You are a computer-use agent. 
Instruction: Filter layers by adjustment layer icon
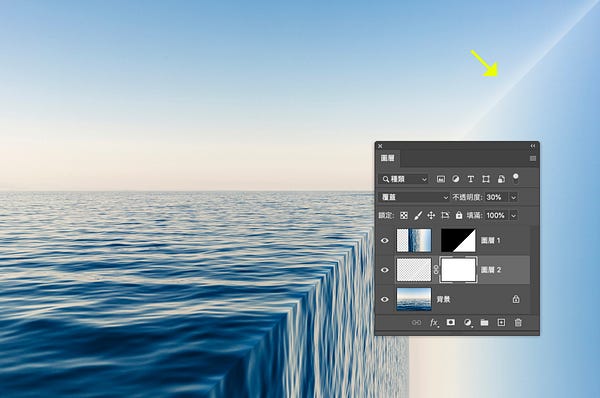456,179
